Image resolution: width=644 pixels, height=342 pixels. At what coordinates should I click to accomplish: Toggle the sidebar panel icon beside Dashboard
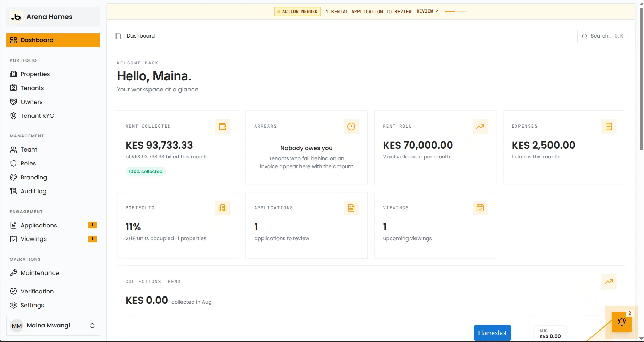[118, 36]
